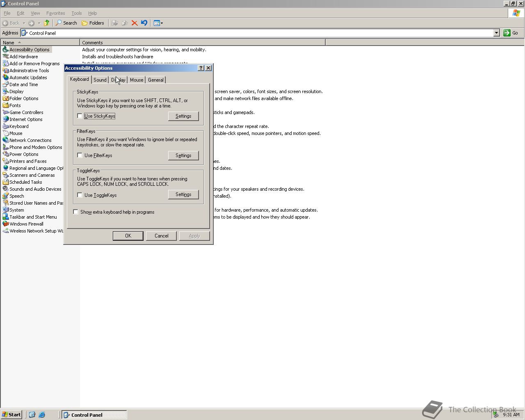Open StickyKeys Settings button
Viewport: 525px width, 420px height.
click(183, 116)
